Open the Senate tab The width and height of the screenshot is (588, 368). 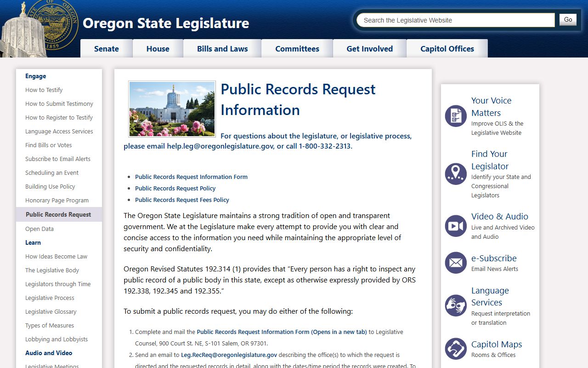point(107,49)
